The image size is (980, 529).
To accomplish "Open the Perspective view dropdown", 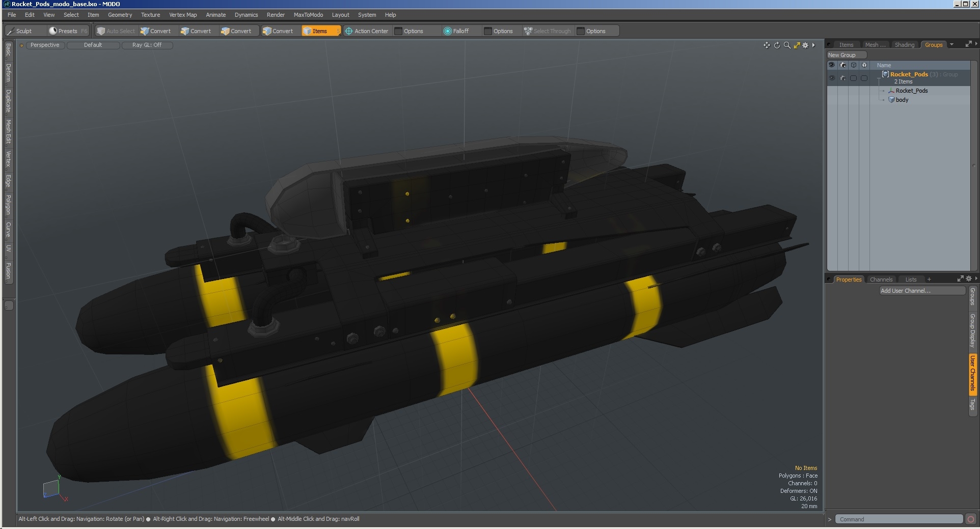I will 44,45.
